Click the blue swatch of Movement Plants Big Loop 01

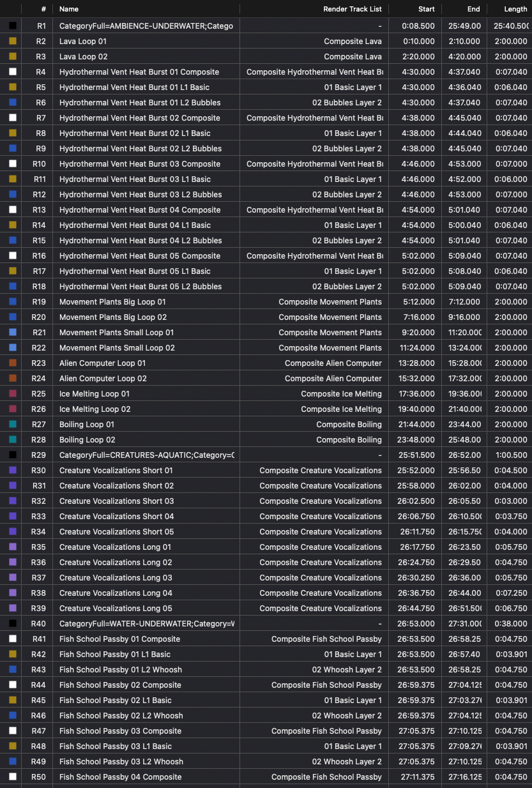tap(13, 302)
